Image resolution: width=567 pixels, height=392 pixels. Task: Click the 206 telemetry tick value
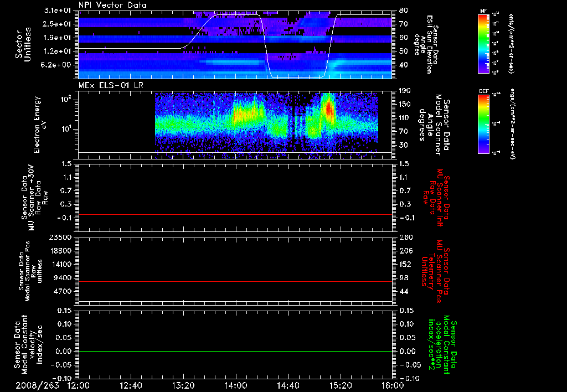(x=406, y=251)
